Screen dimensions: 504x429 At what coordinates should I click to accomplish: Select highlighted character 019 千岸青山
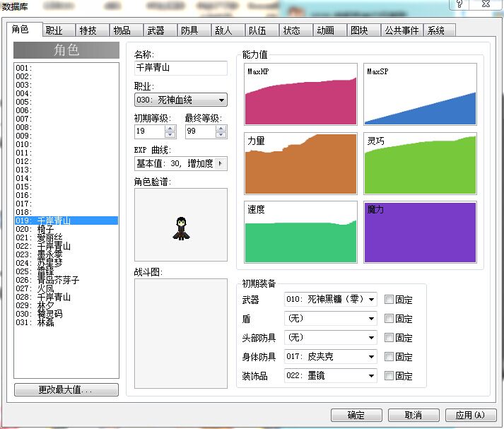tap(66, 221)
